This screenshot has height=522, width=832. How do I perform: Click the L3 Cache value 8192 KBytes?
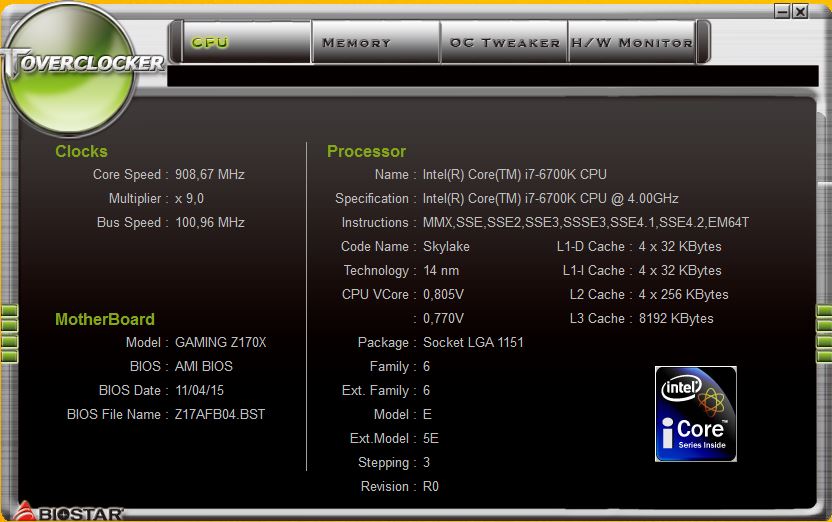676,319
